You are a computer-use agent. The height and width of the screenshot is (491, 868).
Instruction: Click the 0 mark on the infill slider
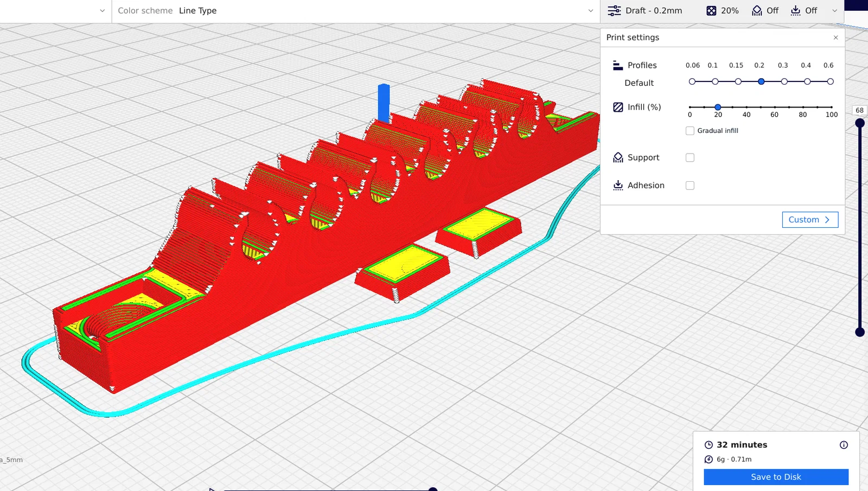tap(690, 107)
